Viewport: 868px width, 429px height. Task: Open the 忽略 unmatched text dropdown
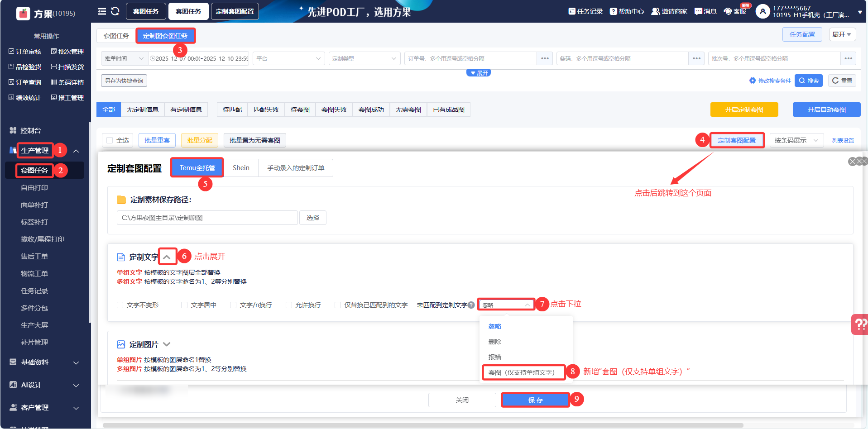point(506,305)
